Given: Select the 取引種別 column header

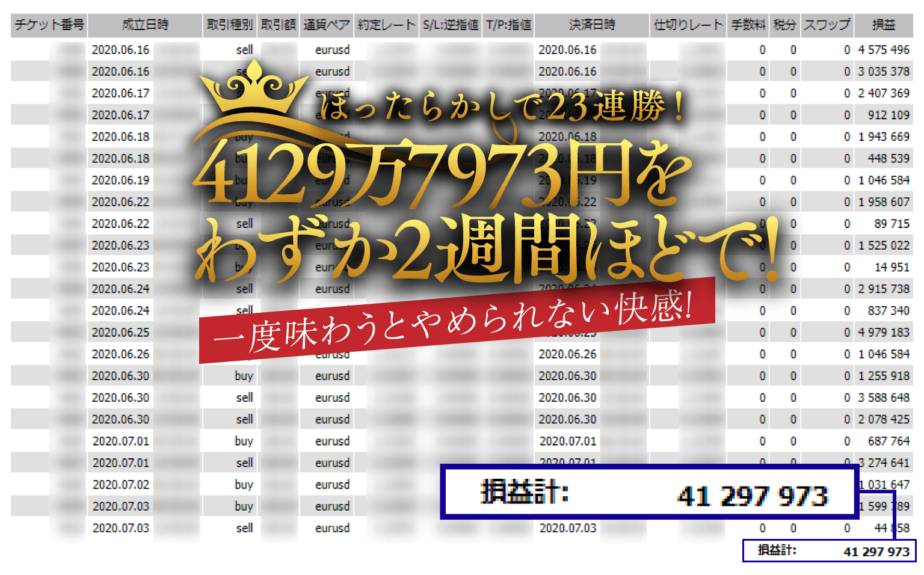Looking at the screenshot, I should pyautogui.click(x=230, y=25).
